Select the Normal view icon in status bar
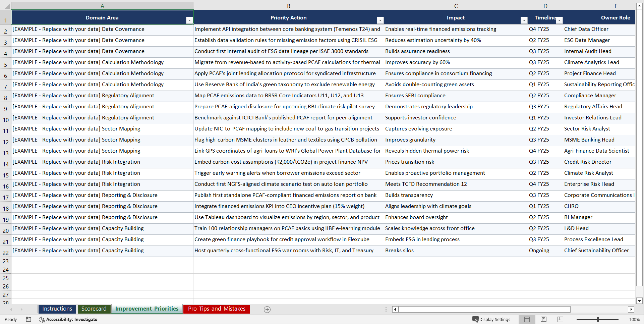Viewport: 644px width, 324px height. click(527, 319)
